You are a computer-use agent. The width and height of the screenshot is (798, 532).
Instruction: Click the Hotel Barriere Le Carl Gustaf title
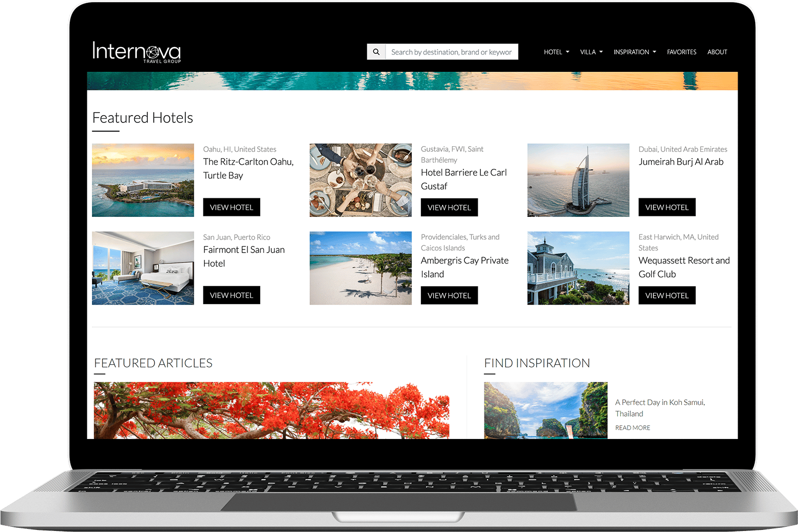point(464,179)
